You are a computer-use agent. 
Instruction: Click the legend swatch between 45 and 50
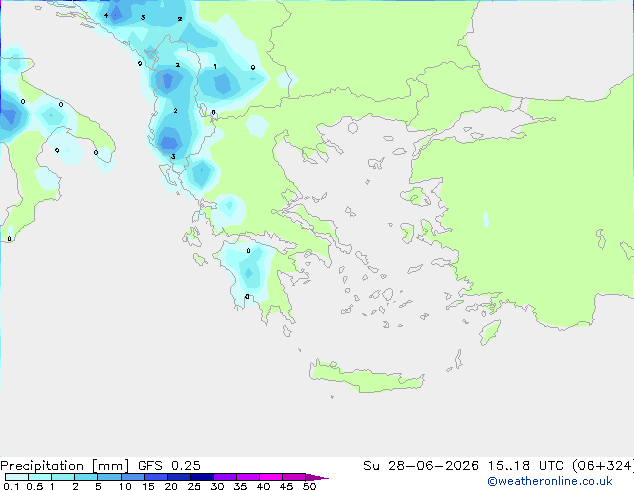pyautogui.click(x=294, y=477)
